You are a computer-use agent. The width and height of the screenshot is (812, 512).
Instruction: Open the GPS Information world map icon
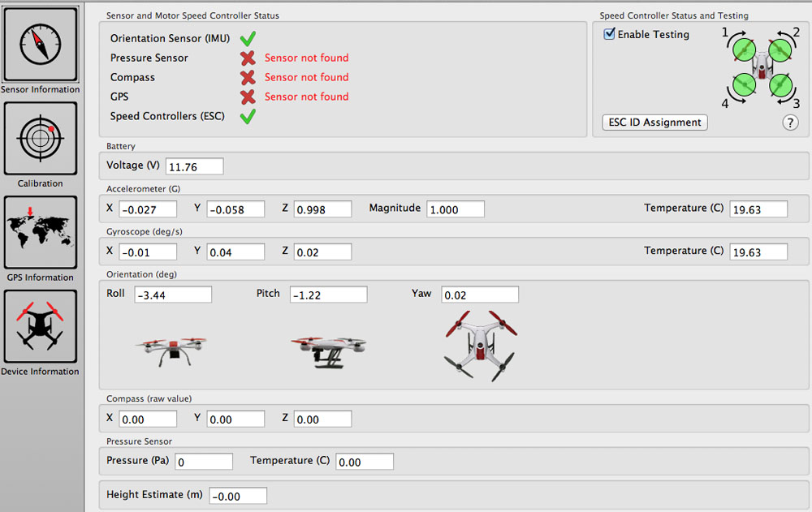click(x=41, y=232)
